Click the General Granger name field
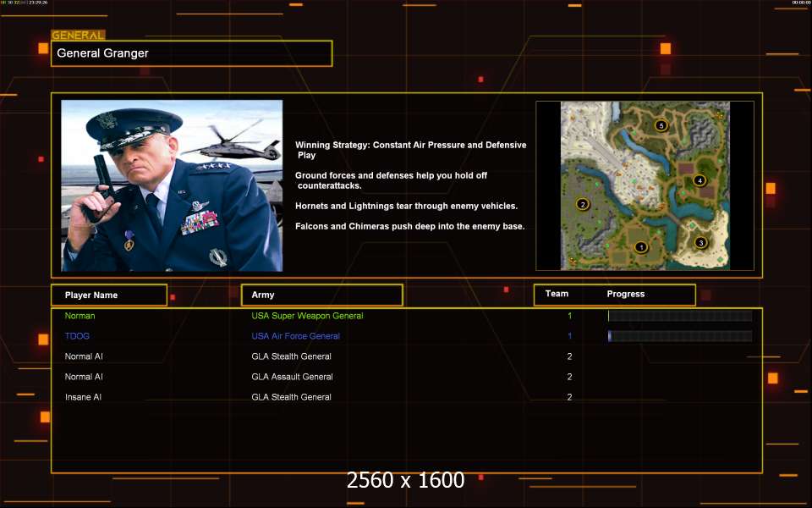The height and width of the screenshot is (508, 812). (x=191, y=53)
